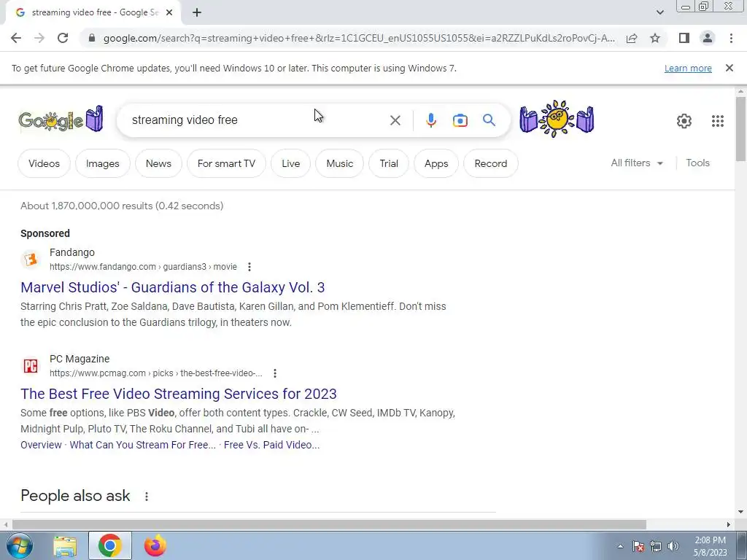Select the Trial filter chip
747x560 pixels.
pos(389,163)
